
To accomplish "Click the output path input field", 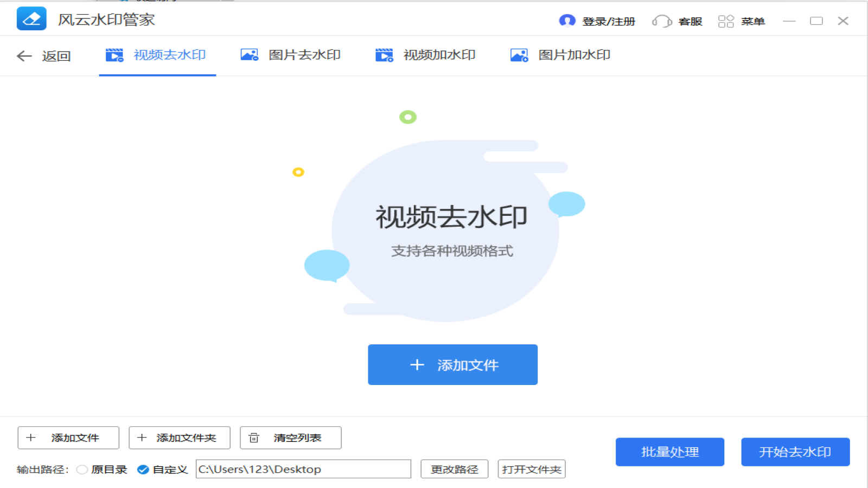I will (304, 469).
